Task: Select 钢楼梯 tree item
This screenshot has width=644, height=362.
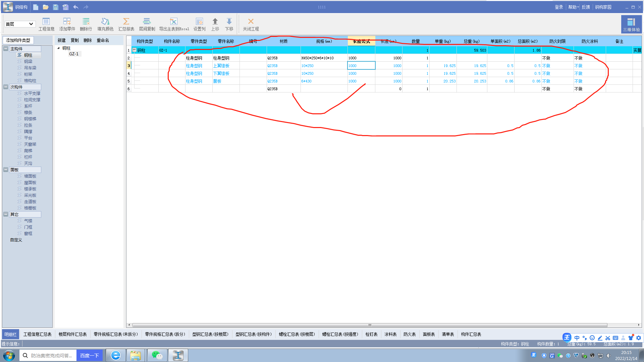Action: (30, 119)
